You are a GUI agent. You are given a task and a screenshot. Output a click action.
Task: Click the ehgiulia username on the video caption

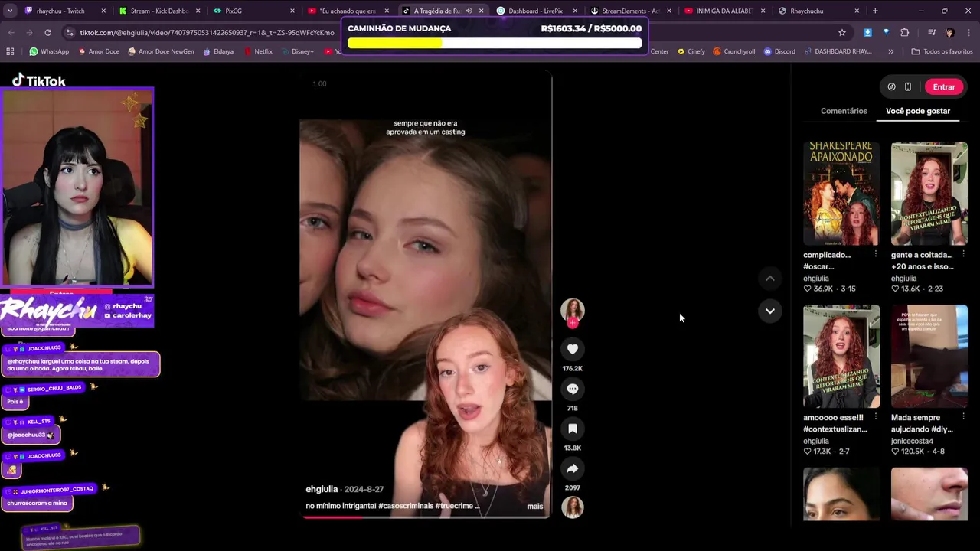322,489
